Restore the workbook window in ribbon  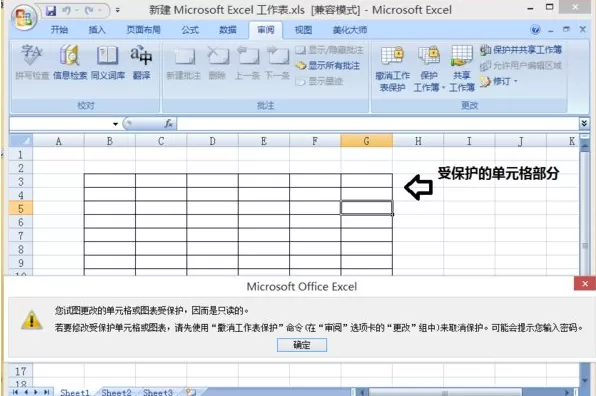(566, 29)
